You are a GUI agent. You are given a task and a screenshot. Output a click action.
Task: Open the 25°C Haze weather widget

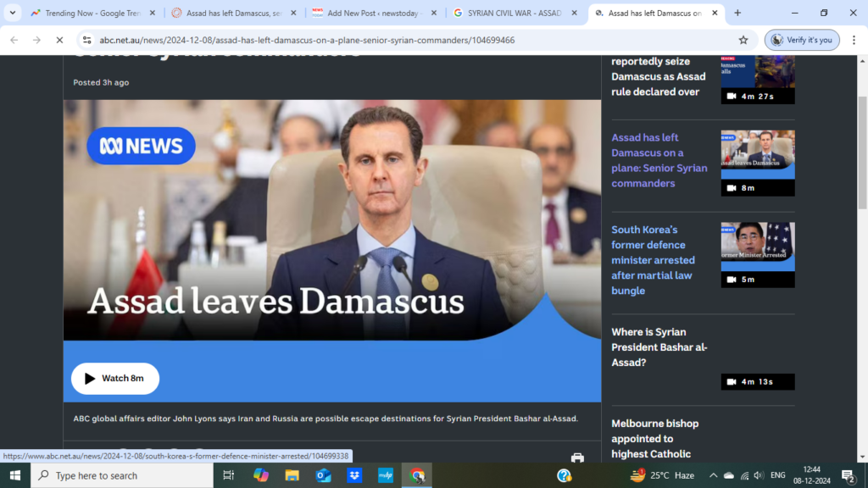coord(663,475)
